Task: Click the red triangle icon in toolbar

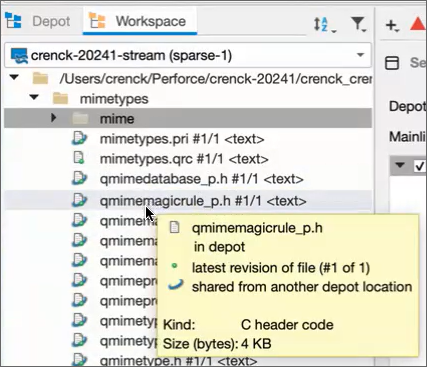Action: pyautogui.click(x=418, y=24)
